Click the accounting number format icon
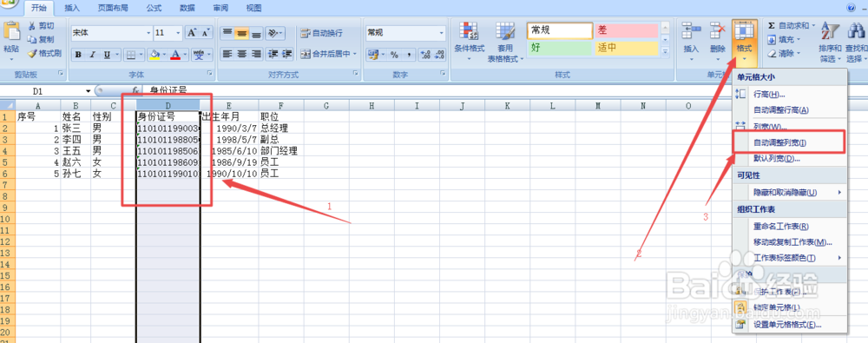 (x=372, y=55)
